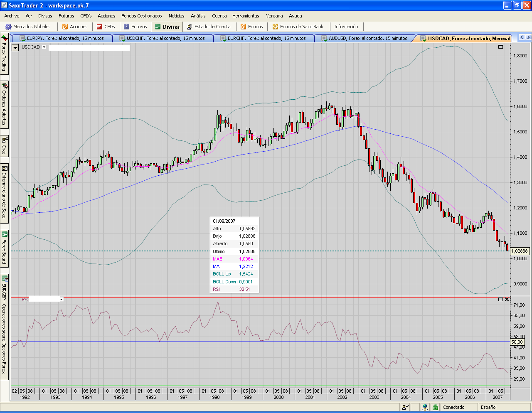Open the Análisis menu

[198, 16]
